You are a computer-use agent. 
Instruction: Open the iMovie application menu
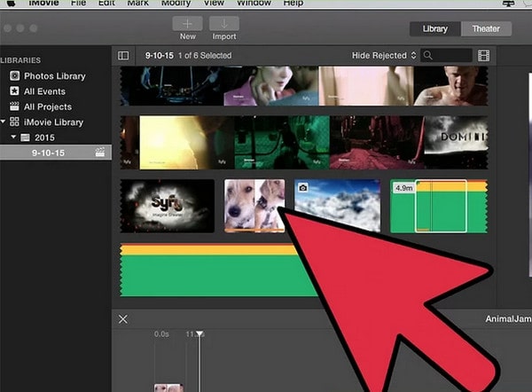click(43, 3)
